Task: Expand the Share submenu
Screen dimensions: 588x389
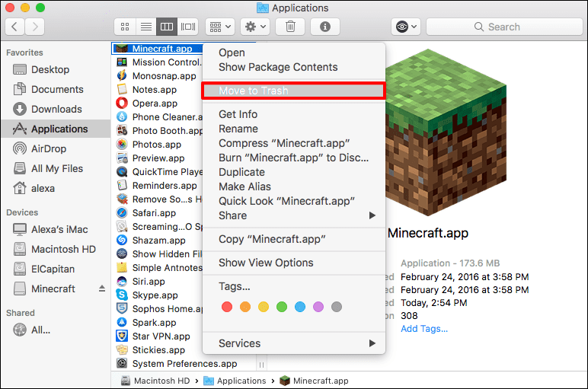Action: tap(294, 215)
